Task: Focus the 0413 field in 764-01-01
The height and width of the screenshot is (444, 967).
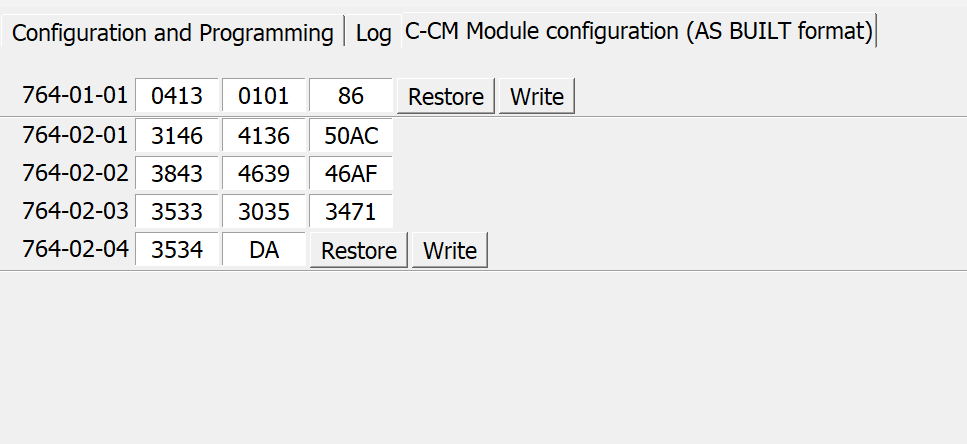Action: click(177, 96)
